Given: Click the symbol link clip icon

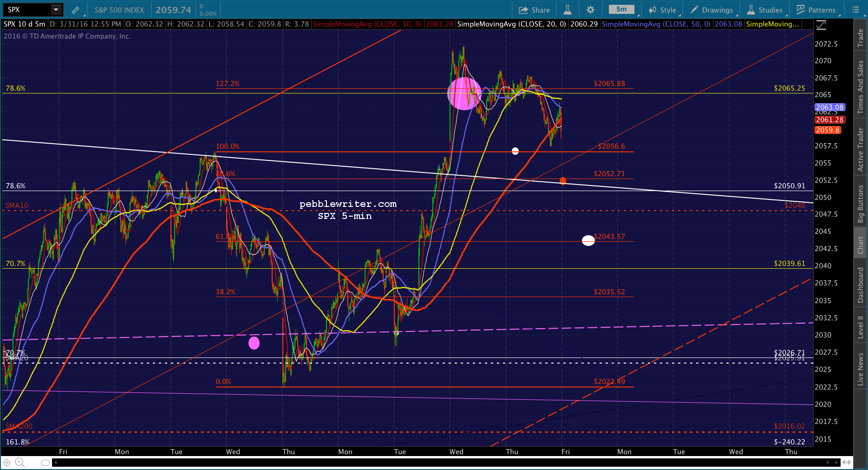Looking at the screenshot, I should [x=75, y=10].
